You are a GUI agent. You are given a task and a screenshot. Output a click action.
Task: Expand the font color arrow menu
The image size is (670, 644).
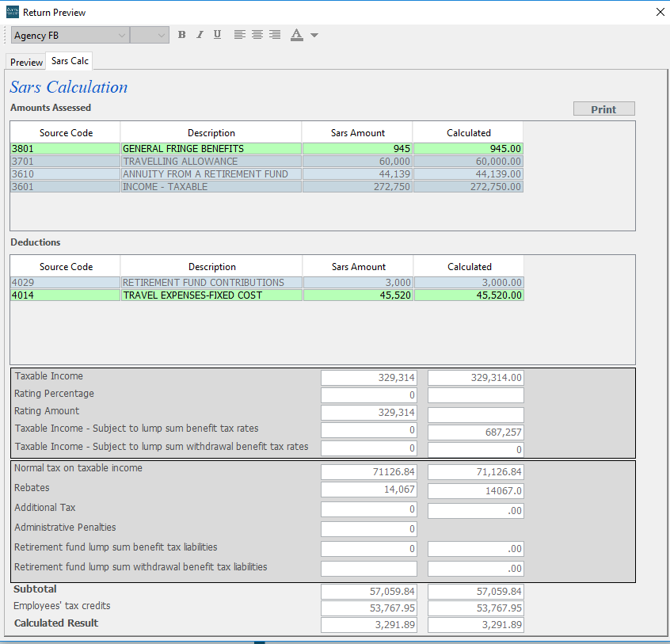[x=314, y=36]
